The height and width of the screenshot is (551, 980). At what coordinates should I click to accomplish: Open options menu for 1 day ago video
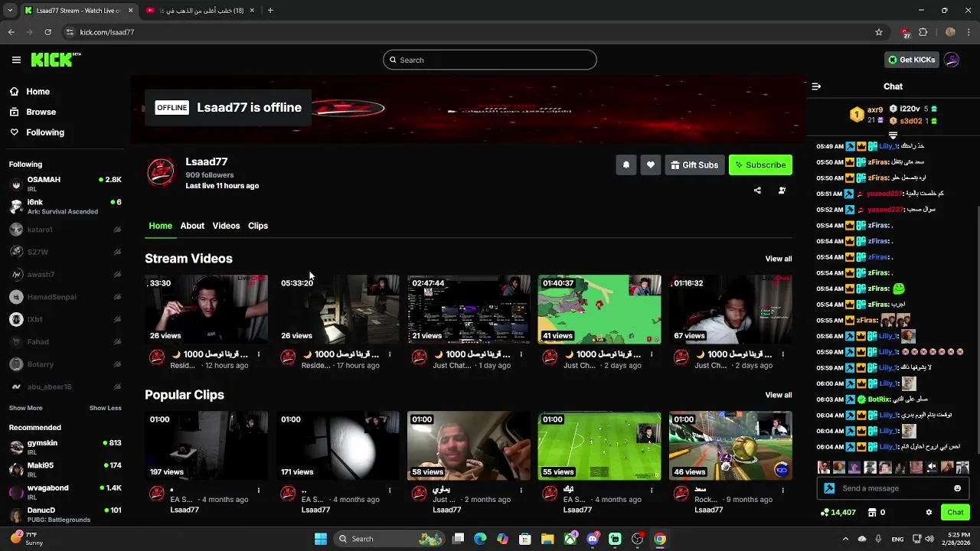pyautogui.click(x=521, y=354)
